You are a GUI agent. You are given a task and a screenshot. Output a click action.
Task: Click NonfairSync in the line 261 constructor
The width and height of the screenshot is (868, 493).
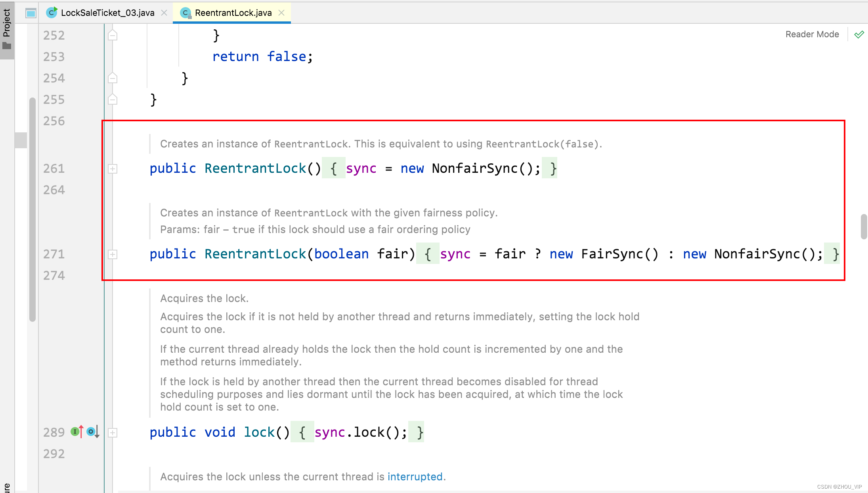[x=474, y=168]
